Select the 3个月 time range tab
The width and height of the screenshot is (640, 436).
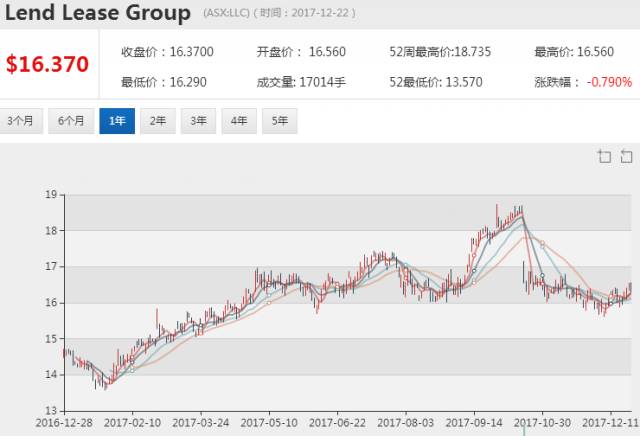(20, 121)
